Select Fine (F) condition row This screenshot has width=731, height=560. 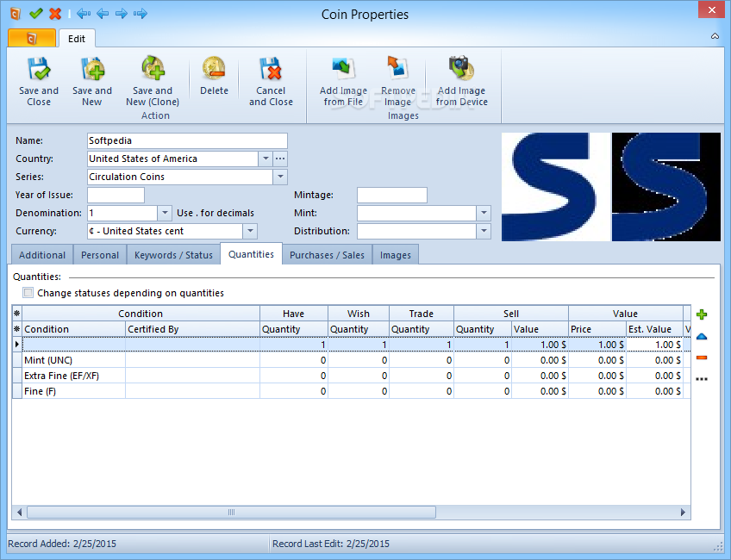coord(351,391)
